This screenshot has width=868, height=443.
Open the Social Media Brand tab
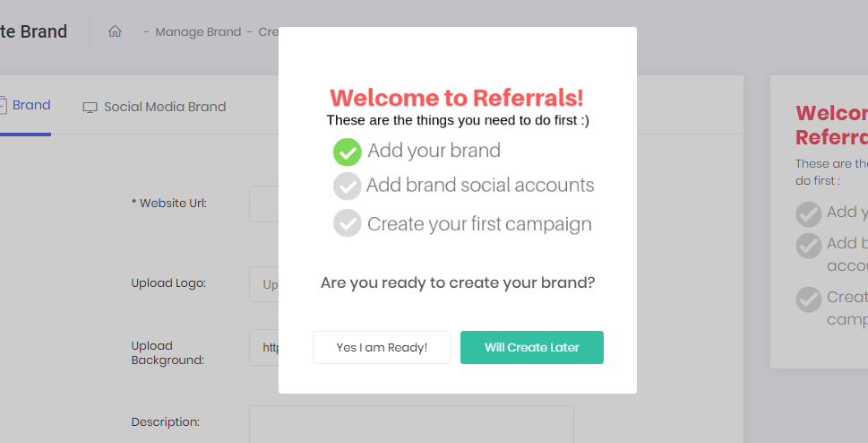click(x=164, y=107)
